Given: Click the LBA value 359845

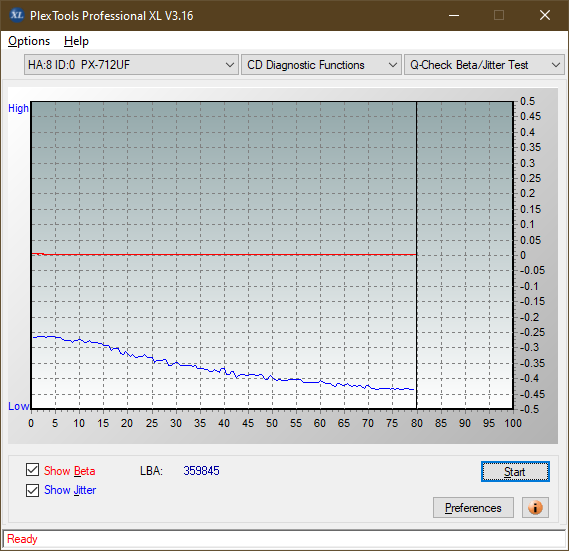Looking at the screenshot, I should pos(201,471).
